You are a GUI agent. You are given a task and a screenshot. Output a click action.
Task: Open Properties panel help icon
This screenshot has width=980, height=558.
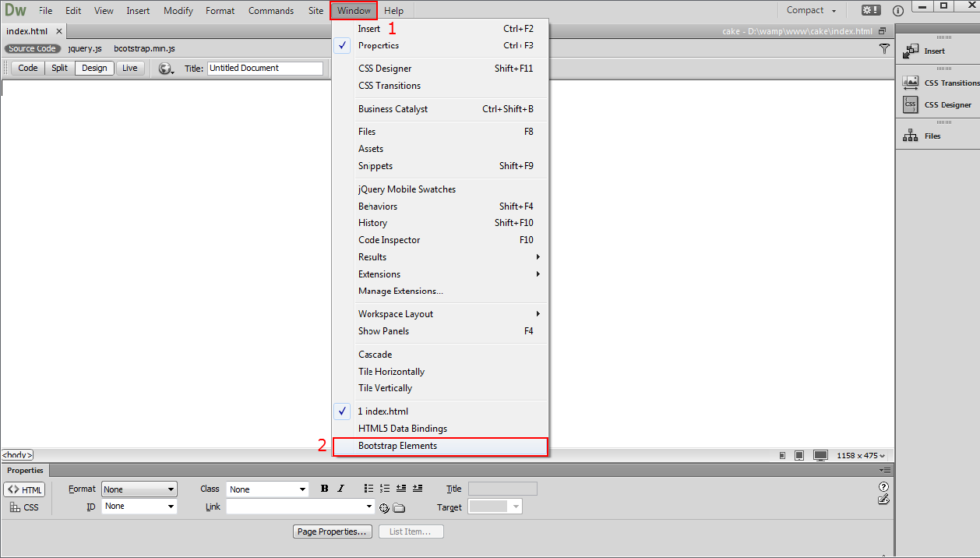[x=883, y=487]
